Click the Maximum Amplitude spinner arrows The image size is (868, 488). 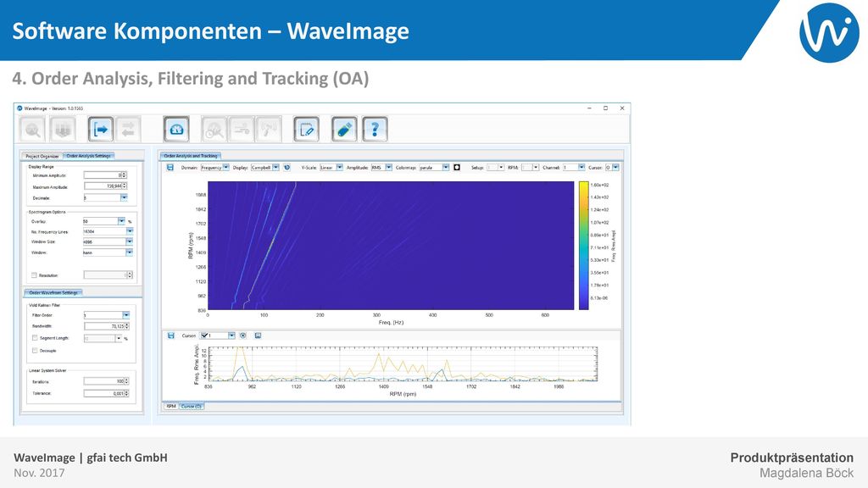pyautogui.click(x=125, y=186)
